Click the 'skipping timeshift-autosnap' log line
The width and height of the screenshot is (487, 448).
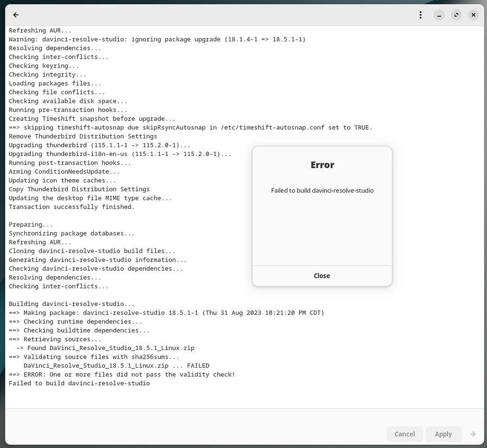coord(190,127)
